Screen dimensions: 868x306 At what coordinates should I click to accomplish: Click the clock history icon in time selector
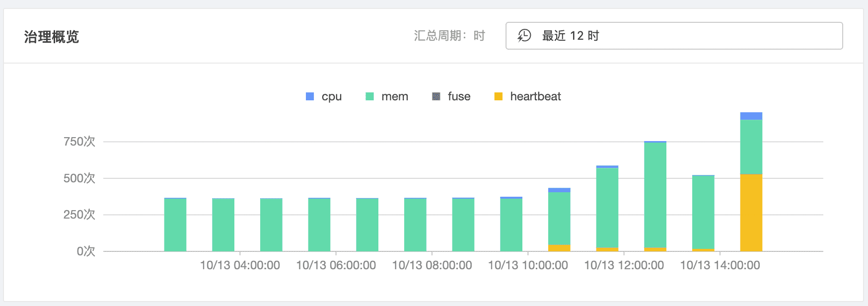[x=524, y=36]
